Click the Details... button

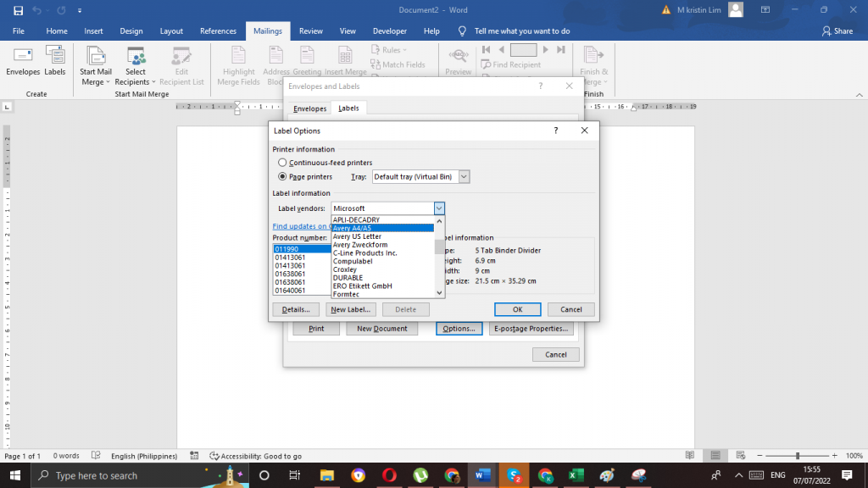tap(296, 309)
